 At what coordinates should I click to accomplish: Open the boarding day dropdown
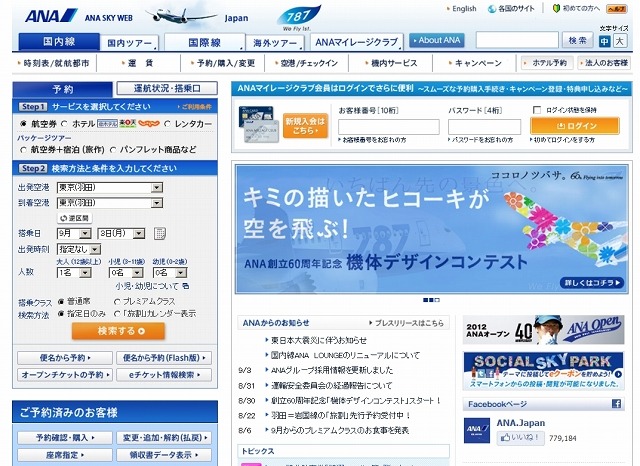coord(121,233)
